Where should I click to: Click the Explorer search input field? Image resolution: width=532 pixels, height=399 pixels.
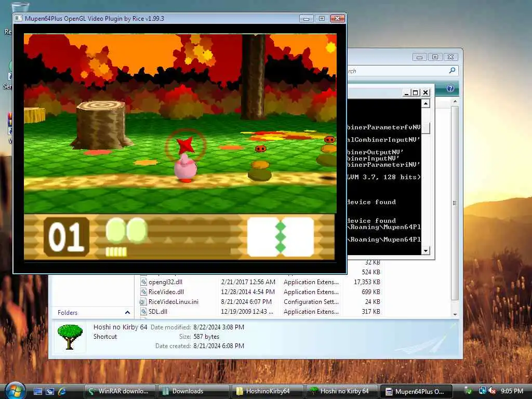click(x=397, y=71)
